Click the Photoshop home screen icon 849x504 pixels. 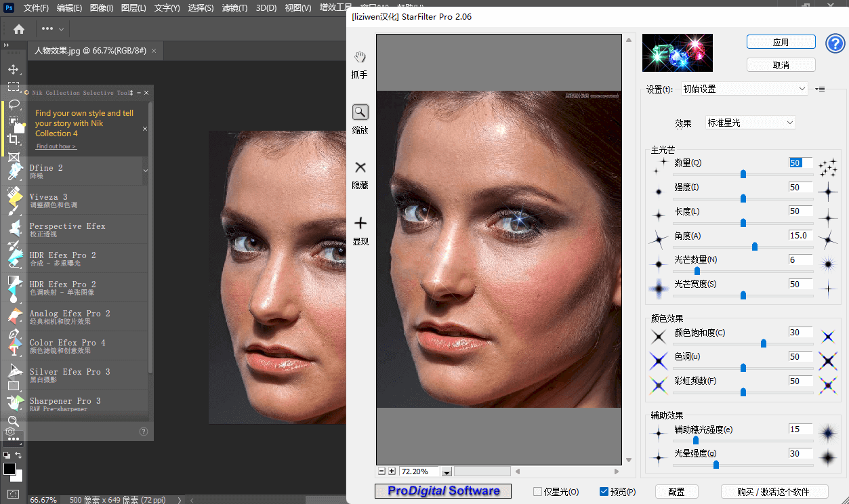click(18, 29)
